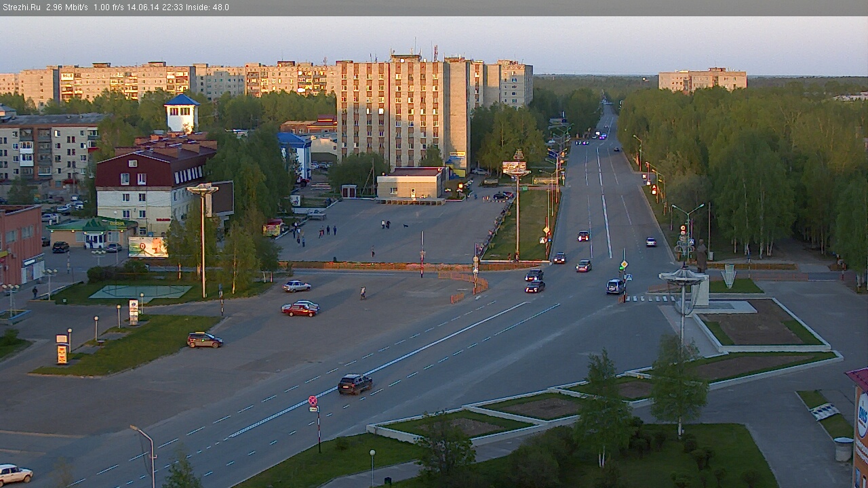Click the "1.00 fr/s" frame rate text
868x488 pixels.
click(108, 7)
